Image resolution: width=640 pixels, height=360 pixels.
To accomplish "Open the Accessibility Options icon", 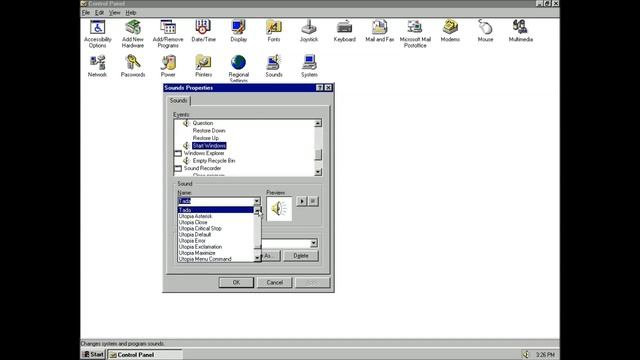I will click(98, 33).
